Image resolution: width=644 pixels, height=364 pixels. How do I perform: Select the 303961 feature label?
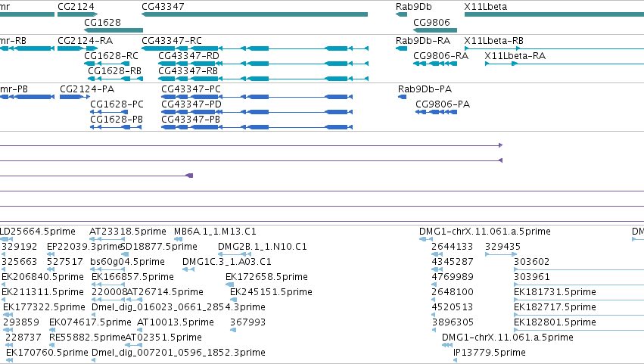coord(532,277)
